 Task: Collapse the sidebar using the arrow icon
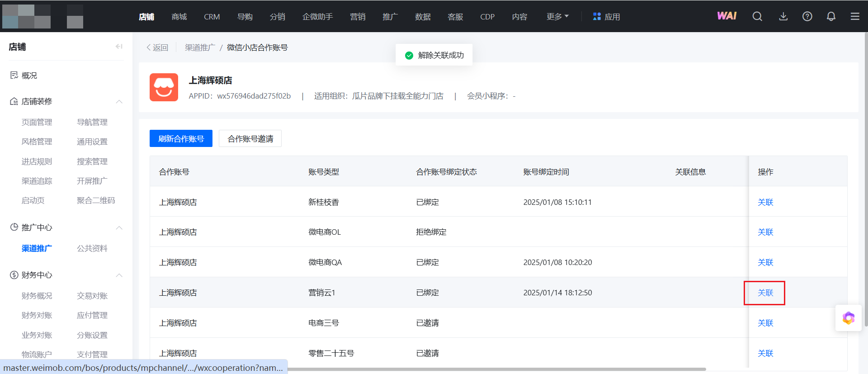(x=119, y=47)
